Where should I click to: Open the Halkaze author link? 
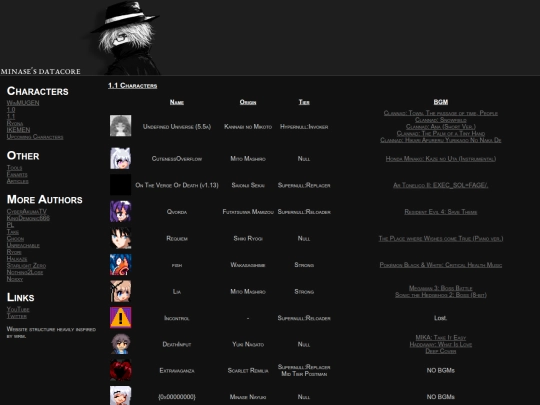(17, 259)
